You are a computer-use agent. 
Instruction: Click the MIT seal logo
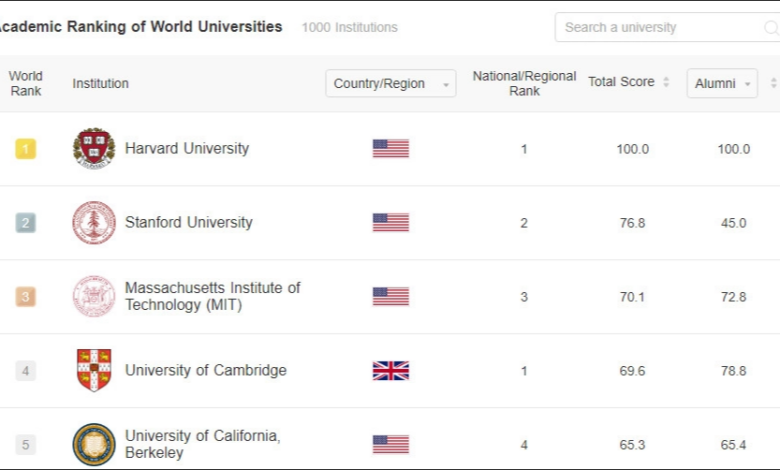tap(94, 296)
